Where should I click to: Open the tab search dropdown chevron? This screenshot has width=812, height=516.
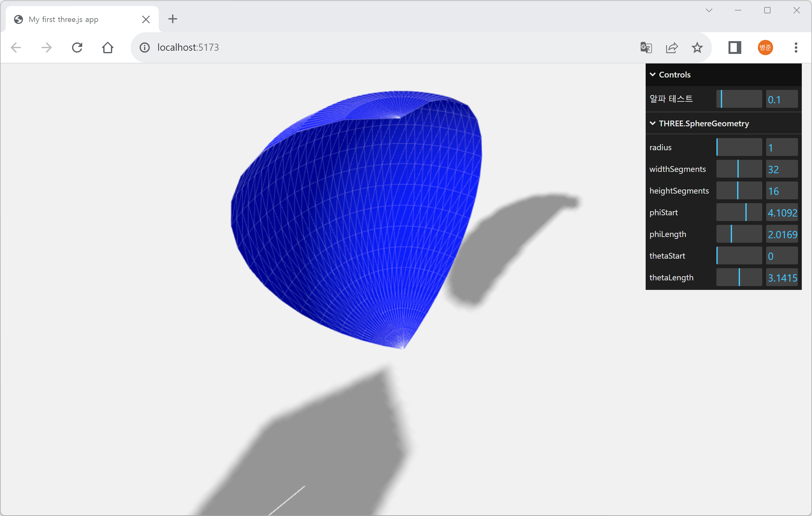[709, 11]
